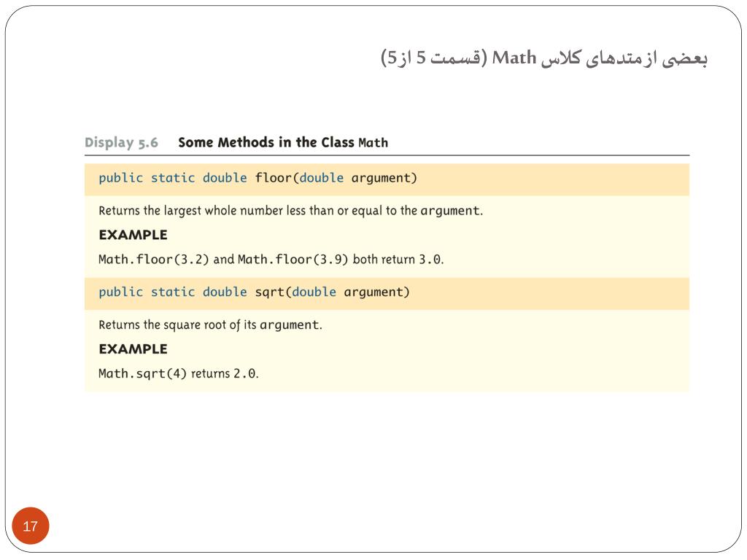Click the Persian slide title text
Image resolution: width=747 pixels, height=560 pixels.
coord(543,58)
